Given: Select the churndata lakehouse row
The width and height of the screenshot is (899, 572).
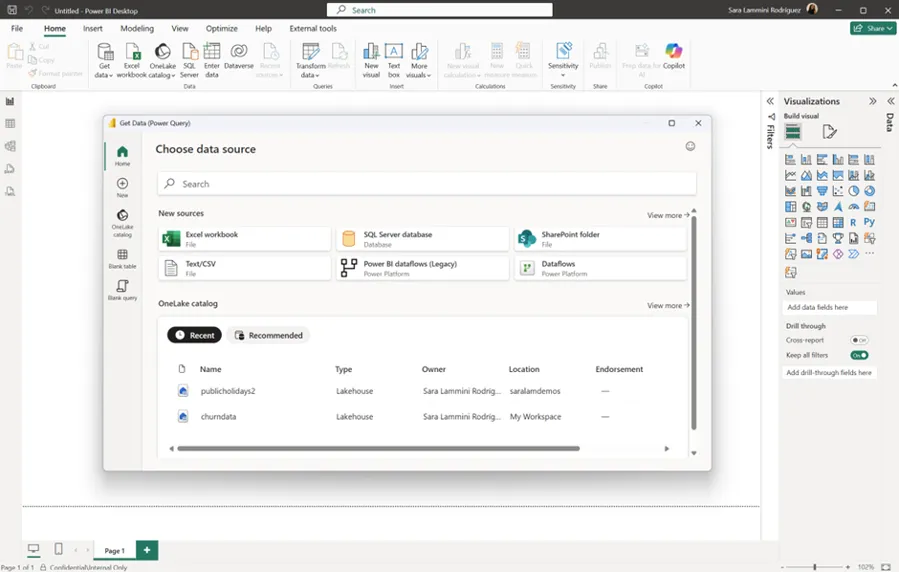Looking at the screenshot, I should point(422,417).
